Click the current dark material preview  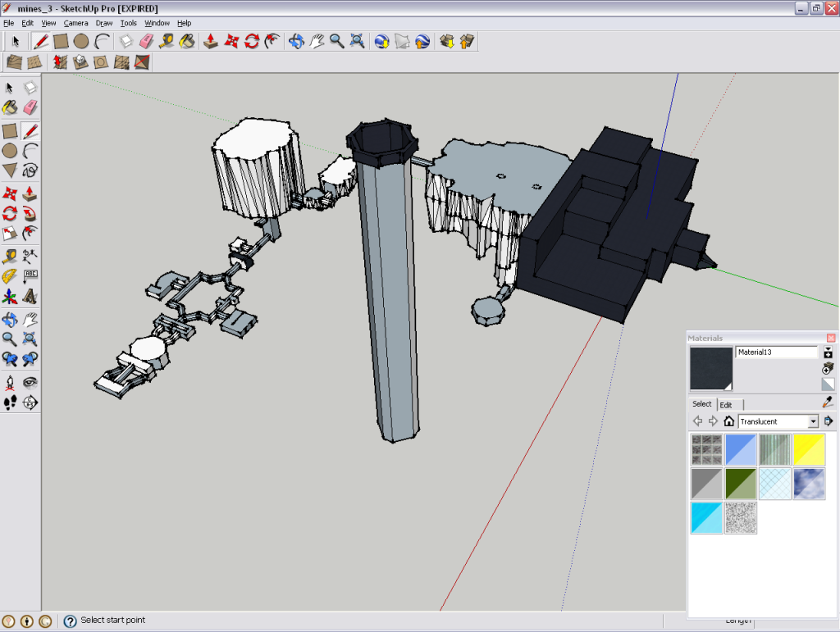pos(711,369)
